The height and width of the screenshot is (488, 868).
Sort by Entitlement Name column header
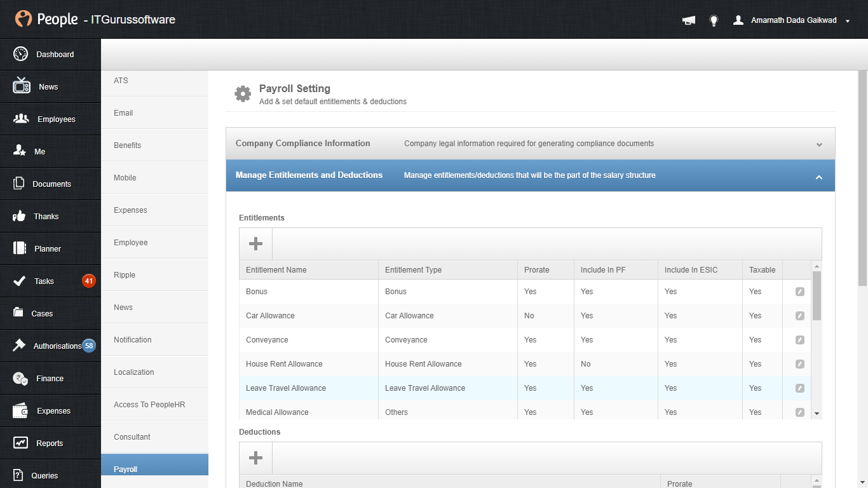coord(309,270)
